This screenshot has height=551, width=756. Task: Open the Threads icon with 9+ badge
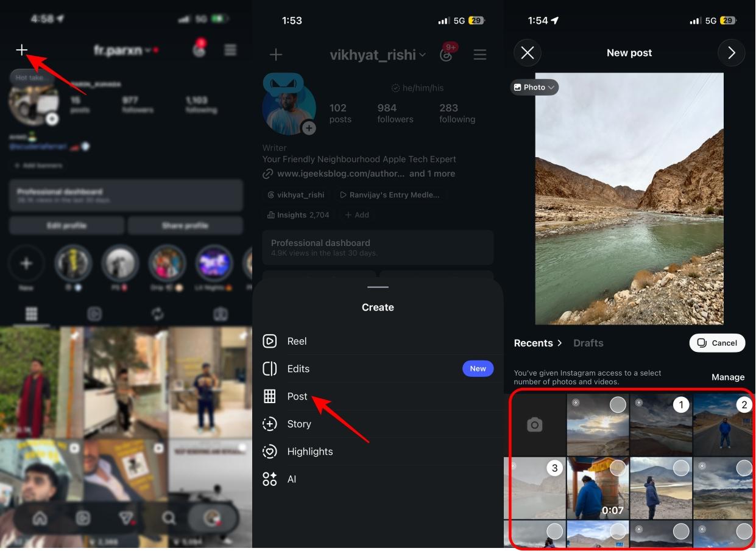(447, 54)
